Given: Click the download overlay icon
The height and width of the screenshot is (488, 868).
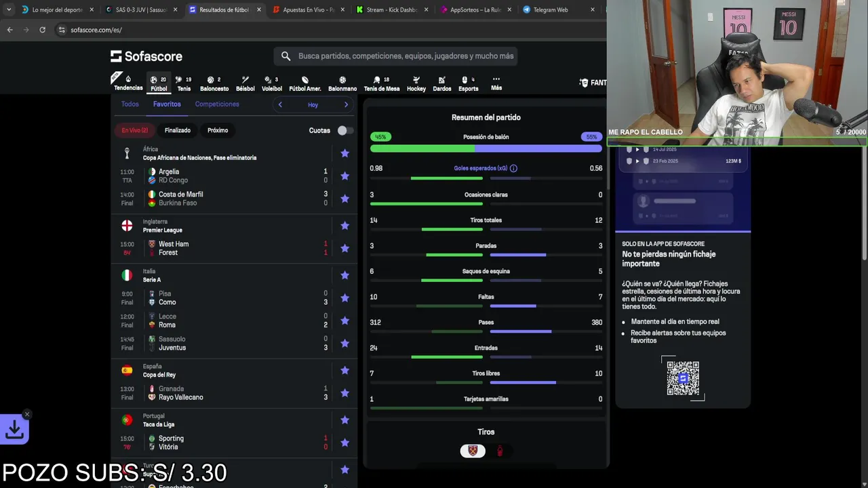Looking at the screenshot, I should [14, 429].
